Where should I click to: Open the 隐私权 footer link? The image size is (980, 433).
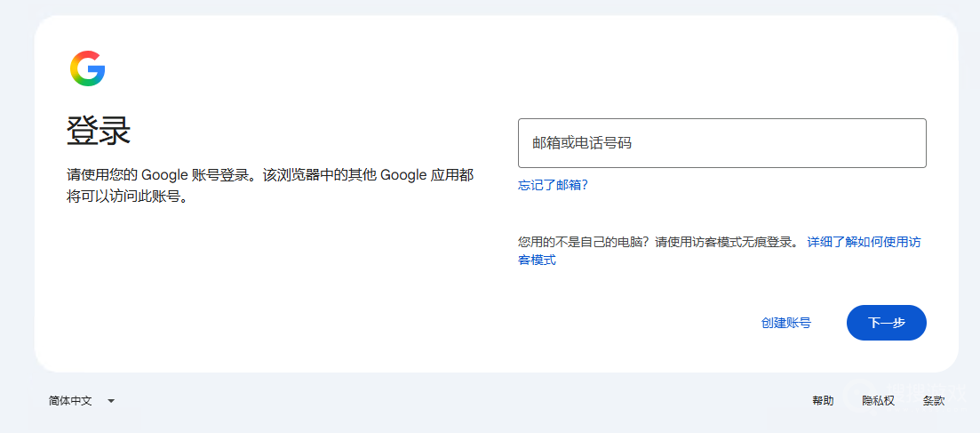[878, 401]
